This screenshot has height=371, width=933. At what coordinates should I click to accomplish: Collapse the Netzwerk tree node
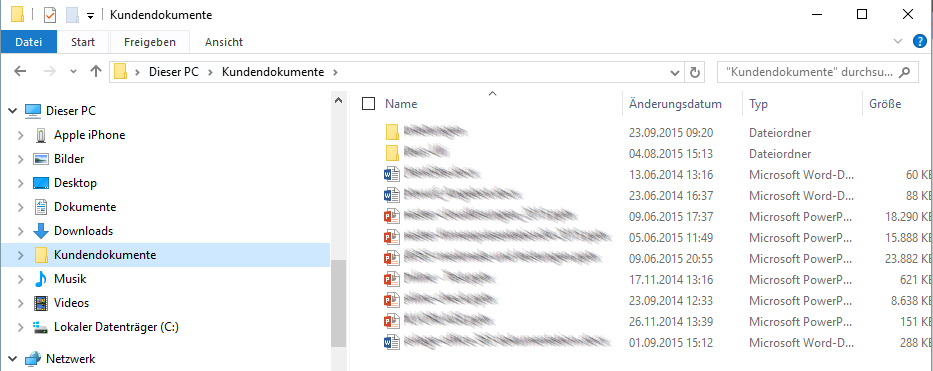[12, 359]
